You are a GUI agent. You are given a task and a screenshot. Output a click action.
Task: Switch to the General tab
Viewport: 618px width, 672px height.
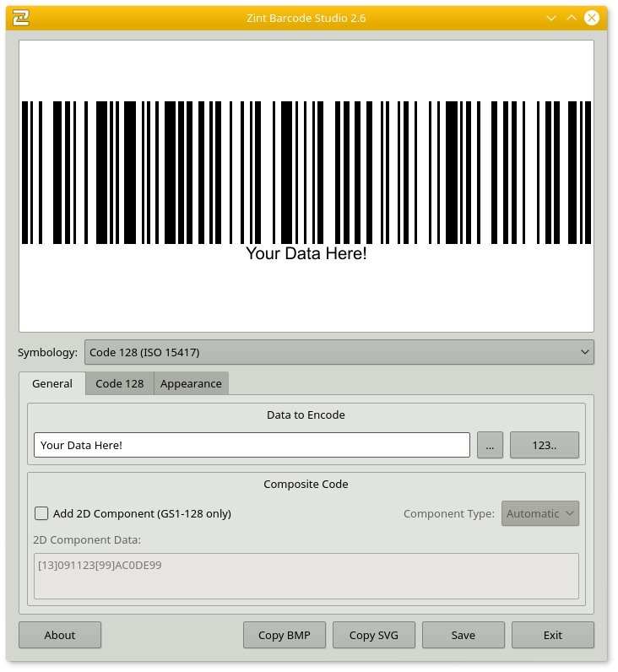52,383
